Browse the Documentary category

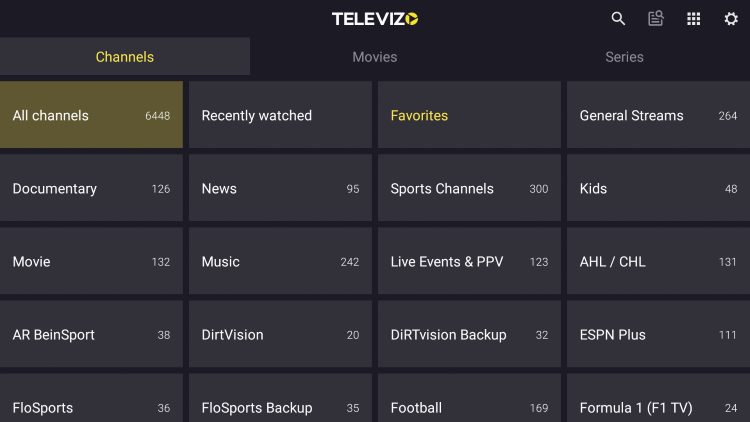tap(91, 188)
